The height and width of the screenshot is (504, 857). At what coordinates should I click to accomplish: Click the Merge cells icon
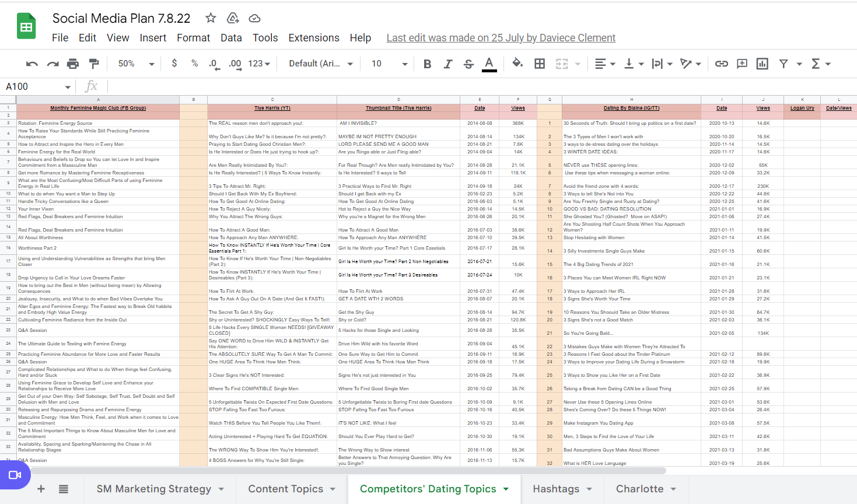pos(562,64)
